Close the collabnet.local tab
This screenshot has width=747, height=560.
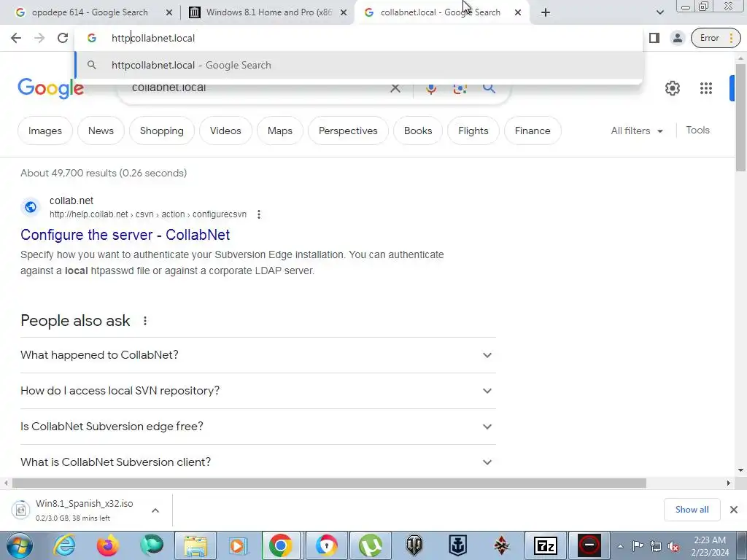(518, 13)
